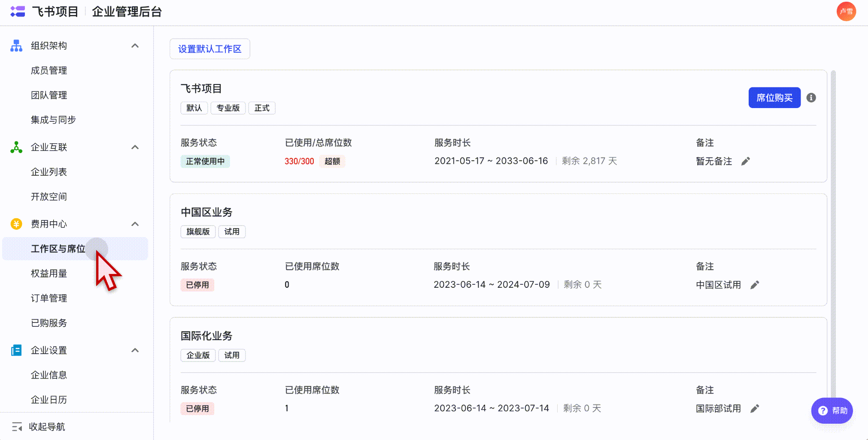Click the 超额 over-quota badge

click(332, 161)
